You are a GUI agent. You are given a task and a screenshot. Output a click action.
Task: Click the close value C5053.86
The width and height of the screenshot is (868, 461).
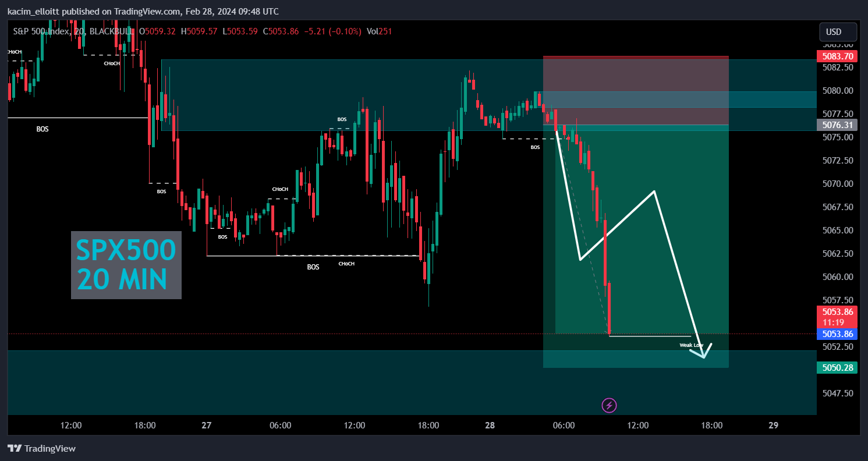[x=281, y=31]
